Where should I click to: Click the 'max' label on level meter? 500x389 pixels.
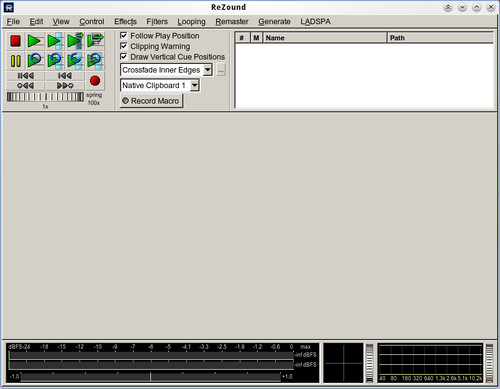[305, 347]
